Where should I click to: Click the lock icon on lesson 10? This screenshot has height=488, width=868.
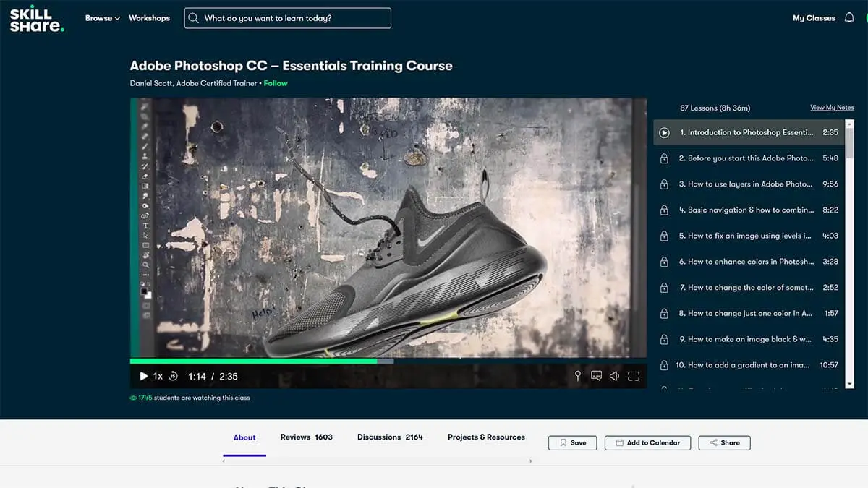coord(664,365)
